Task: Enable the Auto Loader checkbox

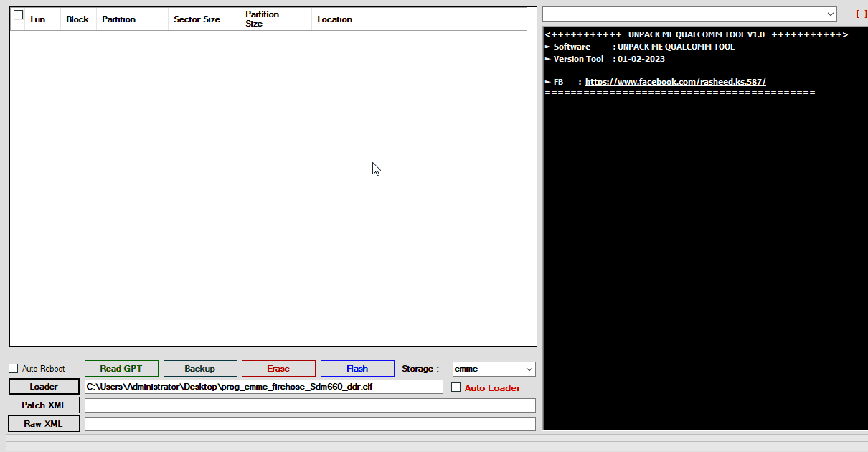Action: pos(456,387)
